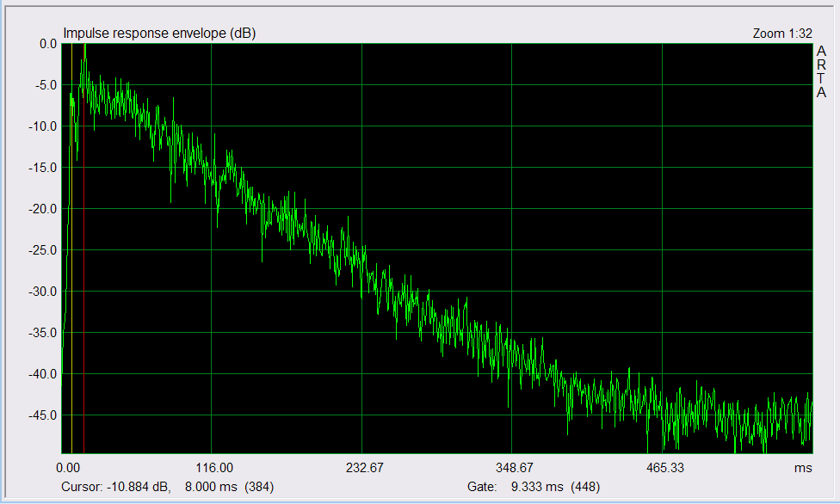Viewport: 840px width, 504px height.
Task: Click the '-45.0' dB axis label
Action: click(42, 415)
